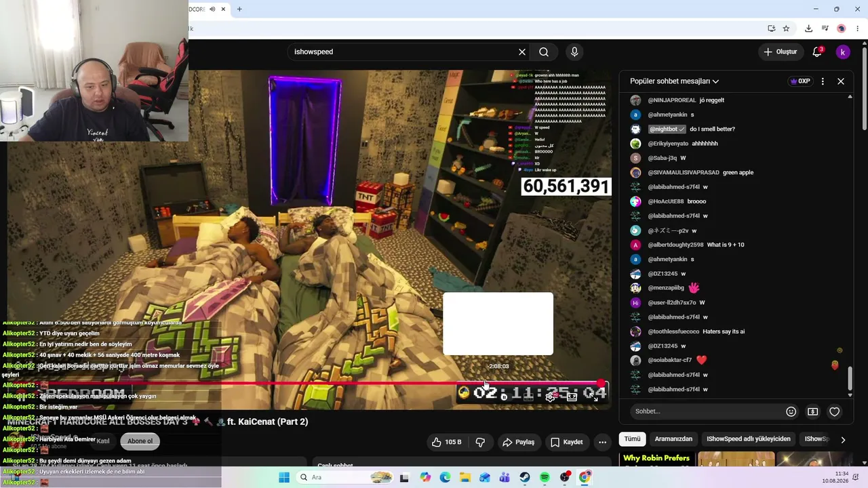Click the 60,561,391 counter overlay

pyautogui.click(x=566, y=186)
